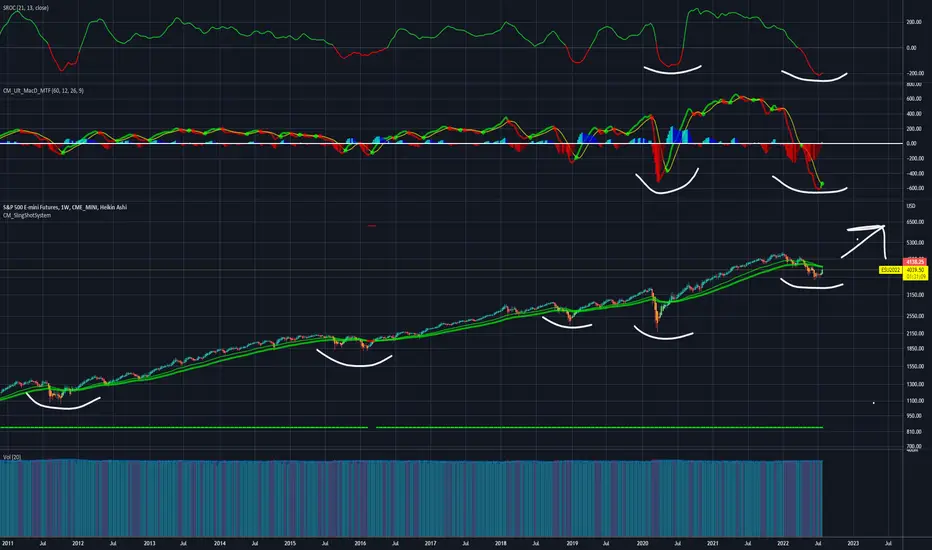
Task: Click the 2150.00 price axis value
Action: click(x=915, y=333)
